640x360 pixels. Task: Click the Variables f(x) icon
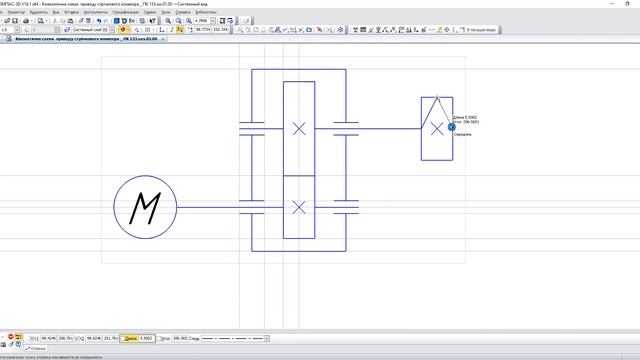(x=132, y=21)
